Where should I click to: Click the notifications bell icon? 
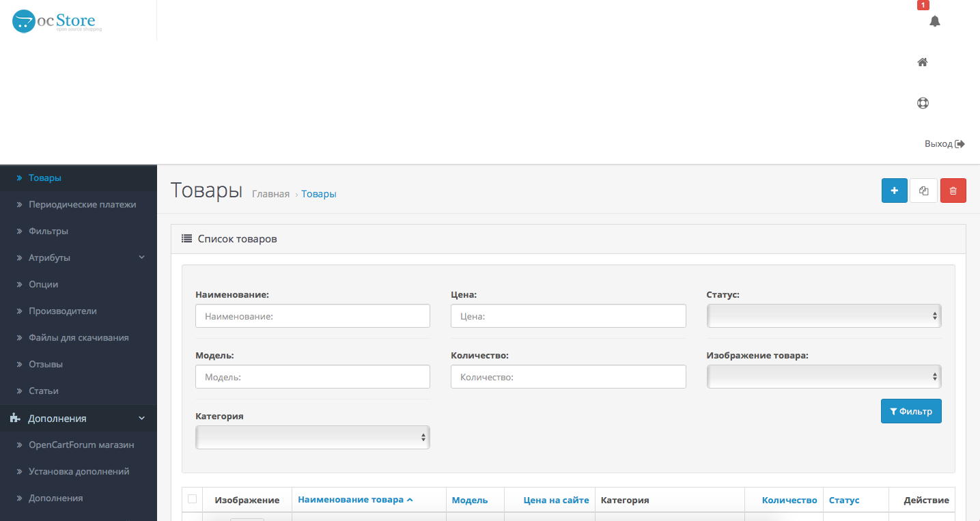click(x=935, y=21)
